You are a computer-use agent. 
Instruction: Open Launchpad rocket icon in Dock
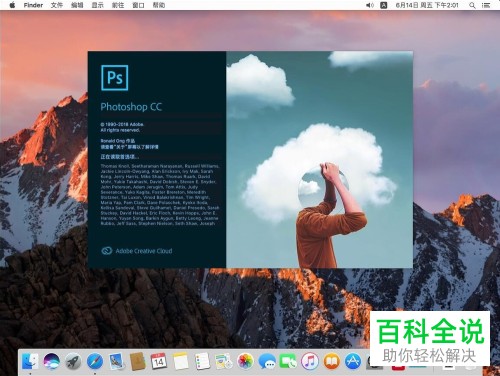coord(73,362)
